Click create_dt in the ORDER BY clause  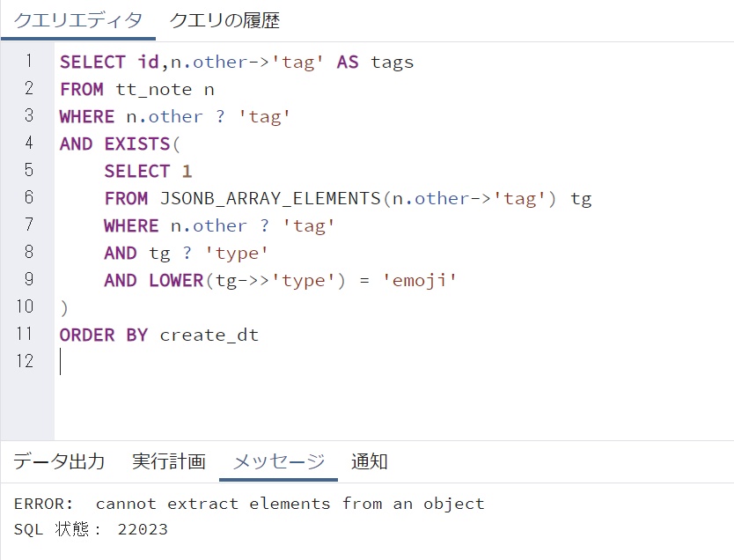point(209,335)
